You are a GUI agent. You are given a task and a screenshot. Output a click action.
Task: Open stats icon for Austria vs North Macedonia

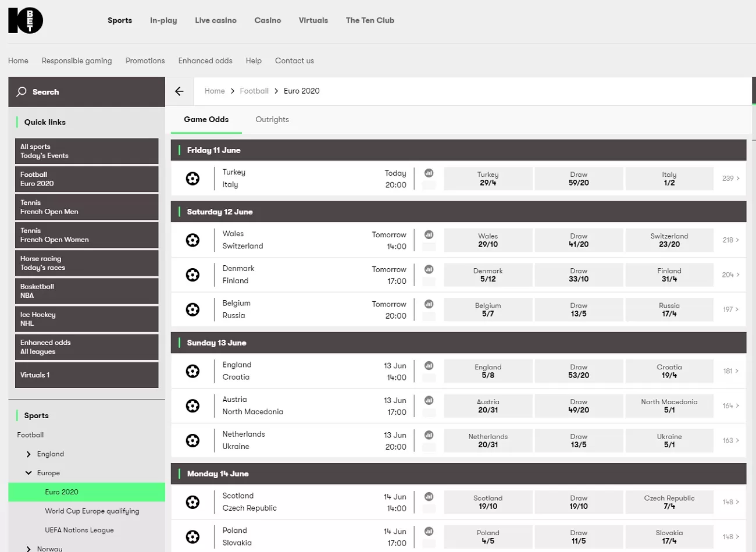(x=429, y=400)
